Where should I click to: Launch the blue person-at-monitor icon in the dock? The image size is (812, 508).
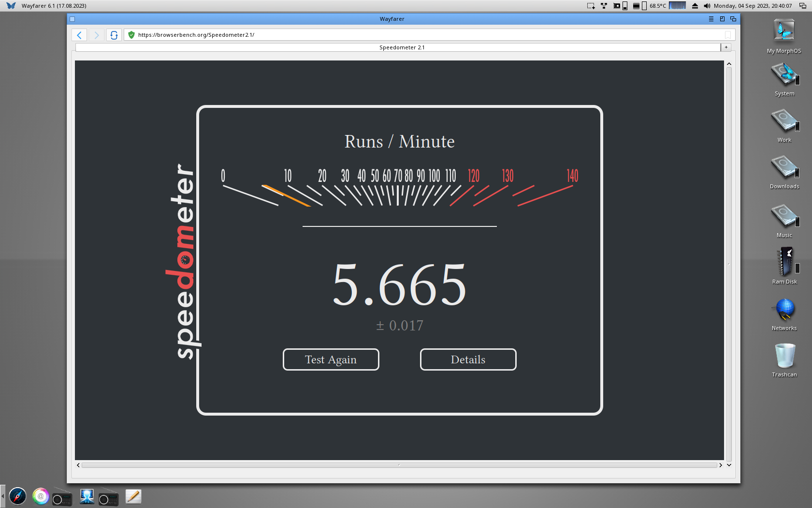87,496
